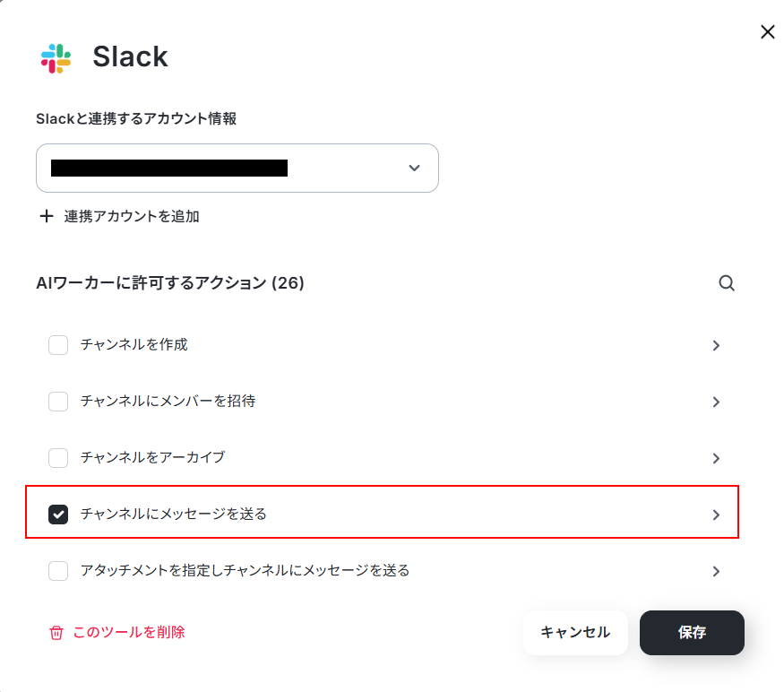Screen dimensions: 784x692
Task: Click the Slack logo icon
Action: coord(56,58)
